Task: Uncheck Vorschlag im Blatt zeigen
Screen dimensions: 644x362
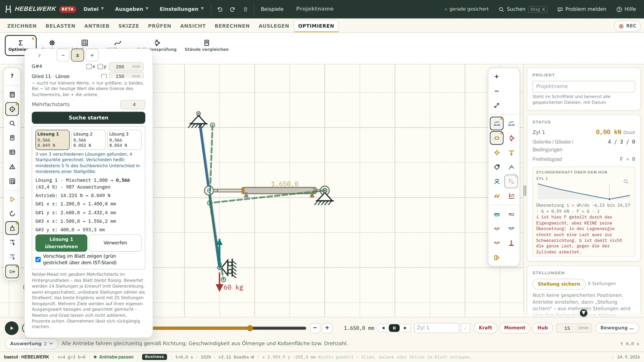Action: point(38,259)
